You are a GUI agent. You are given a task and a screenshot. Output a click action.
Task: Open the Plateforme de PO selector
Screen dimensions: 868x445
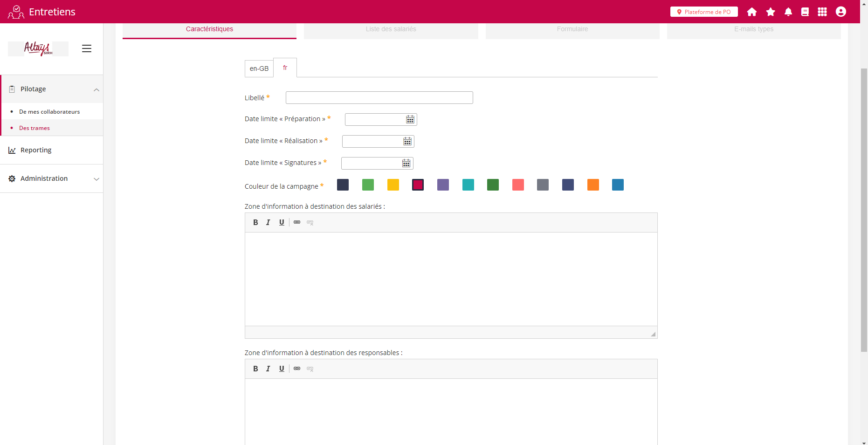point(704,12)
